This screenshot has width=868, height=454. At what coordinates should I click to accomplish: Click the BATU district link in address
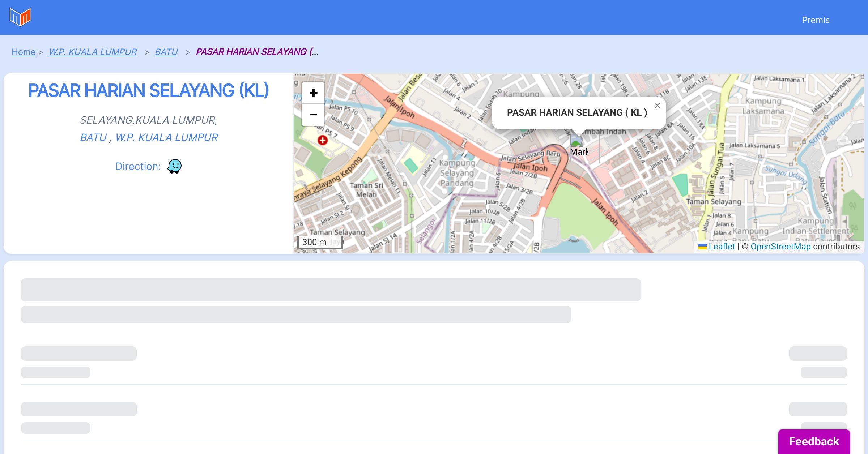93,137
